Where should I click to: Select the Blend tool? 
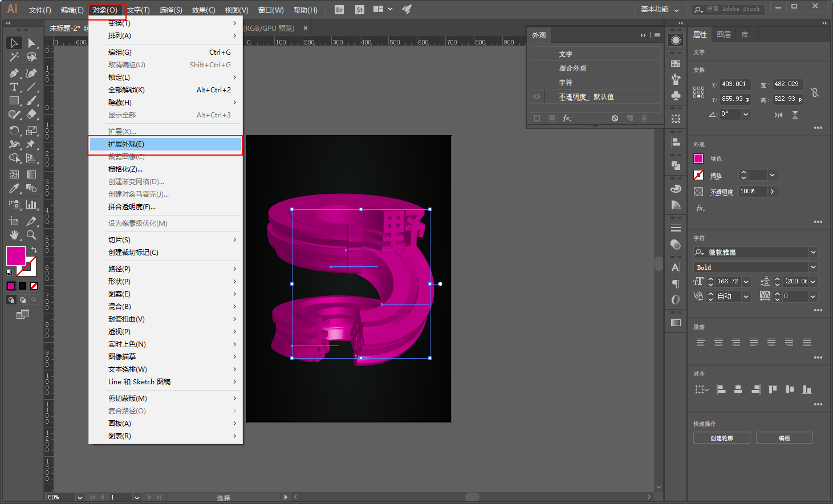tap(31, 188)
